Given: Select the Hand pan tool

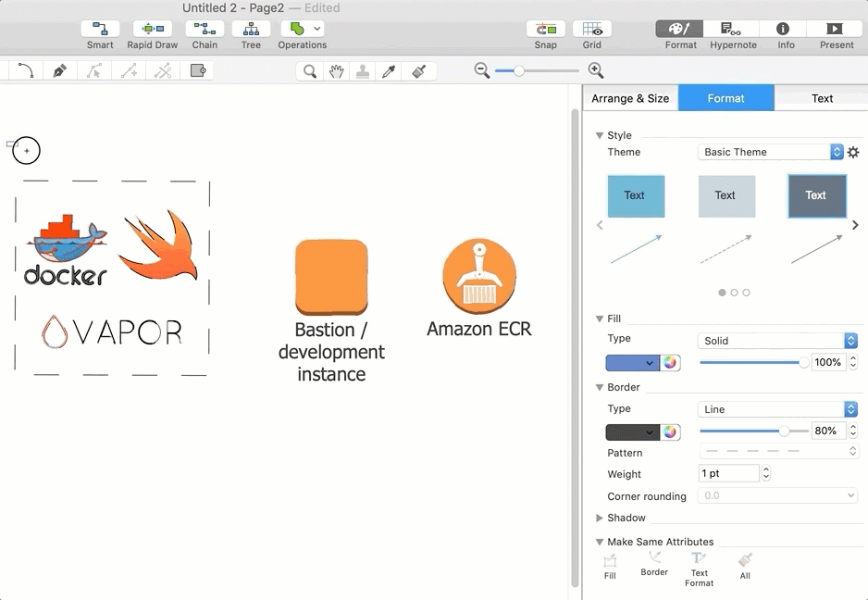Looking at the screenshot, I should click(337, 71).
